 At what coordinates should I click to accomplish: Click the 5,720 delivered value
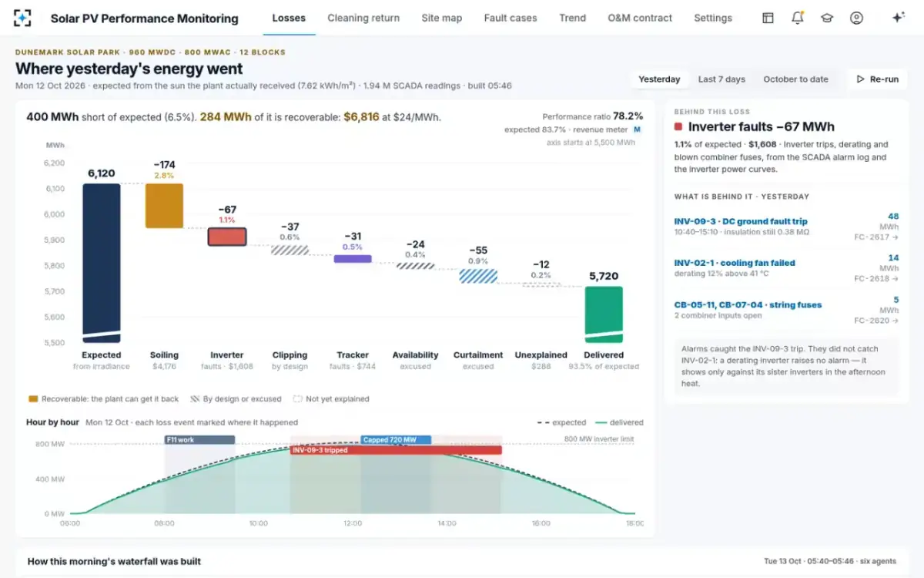tap(604, 276)
